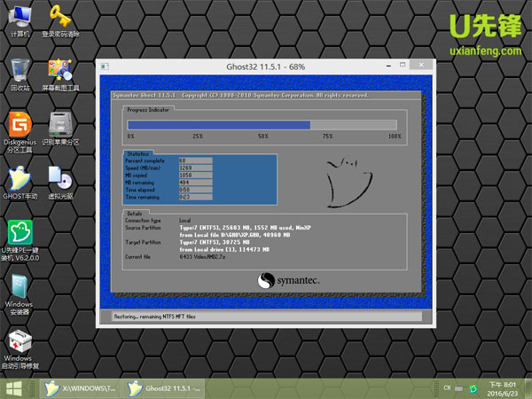
Task: Click the Ghost32 window title bar
Action: click(266, 67)
